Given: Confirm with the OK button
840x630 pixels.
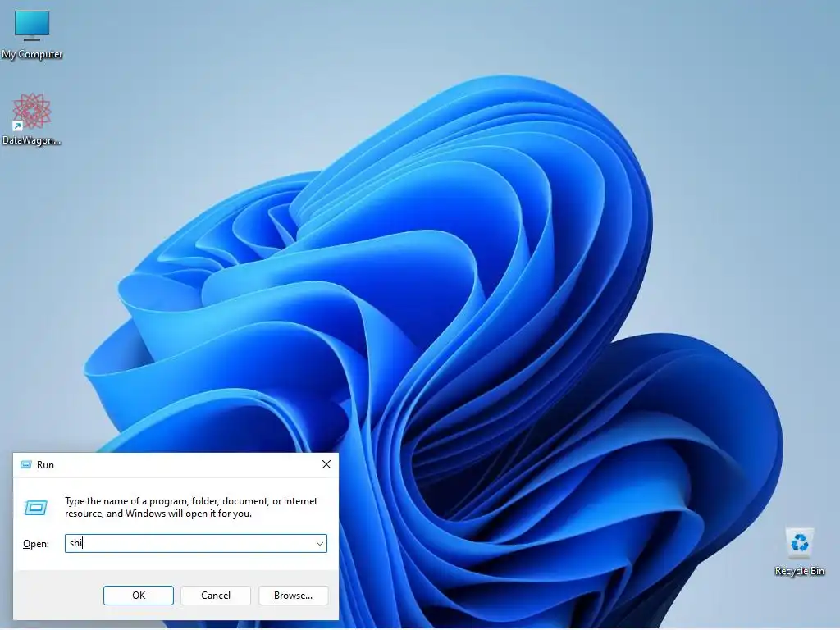Looking at the screenshot, I should tap(138, 596).
